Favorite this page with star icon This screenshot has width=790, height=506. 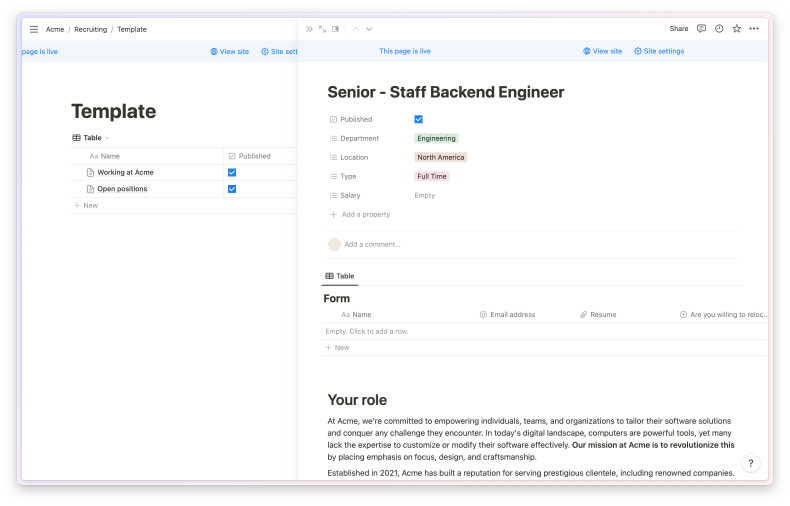tap(737, 29)
